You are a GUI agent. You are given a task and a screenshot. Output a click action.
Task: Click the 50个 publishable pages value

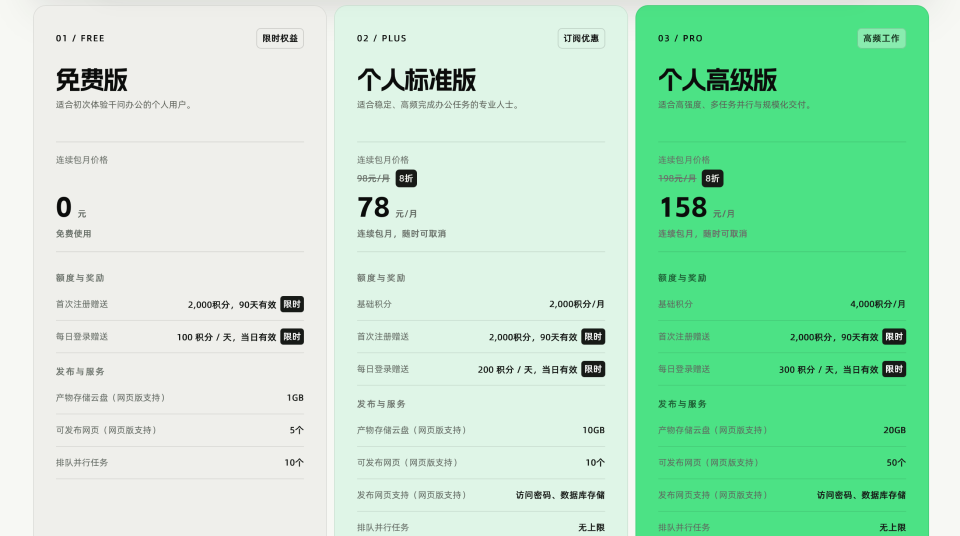[x=896, y=462]
